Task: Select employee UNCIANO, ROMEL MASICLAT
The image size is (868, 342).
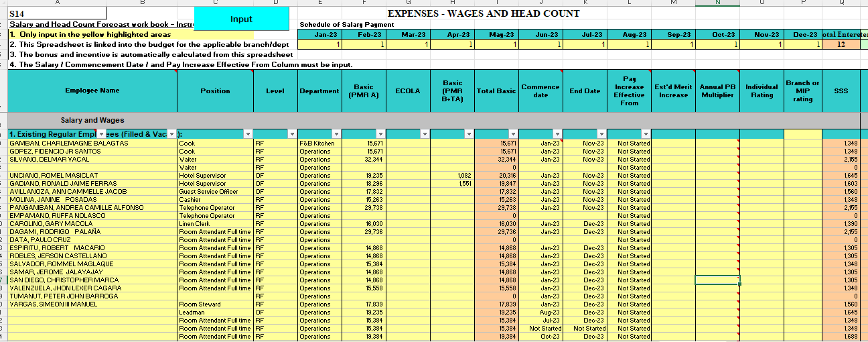Action: point(92,176)
